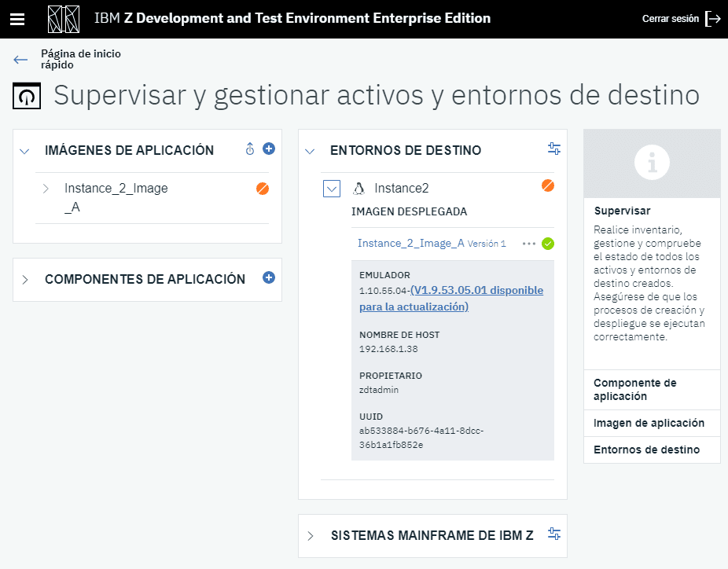Open filter settings for Entornos de Destino
728x569 pixels.
pyautogui.click(x=554, y=149)
